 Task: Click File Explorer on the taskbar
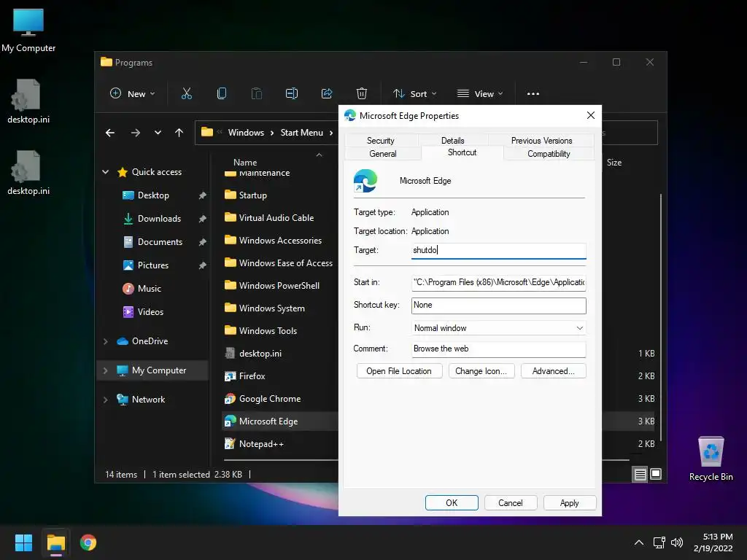[55, 542]
